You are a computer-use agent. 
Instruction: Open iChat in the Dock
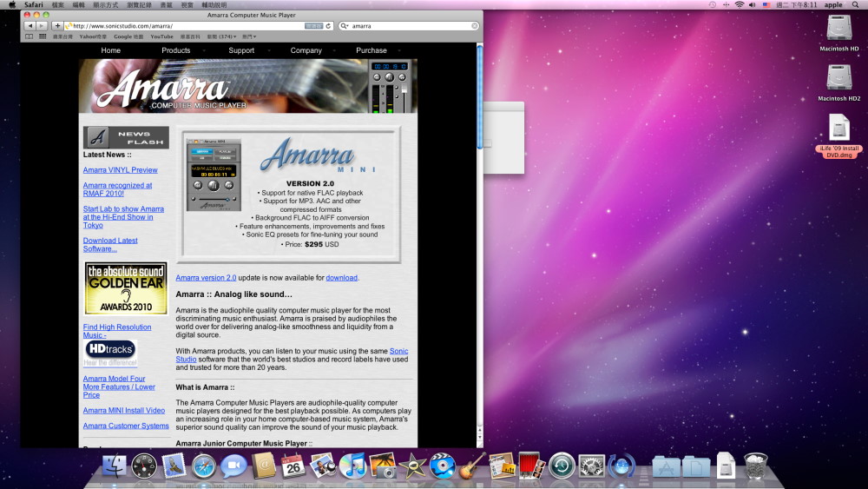point(233,466)
